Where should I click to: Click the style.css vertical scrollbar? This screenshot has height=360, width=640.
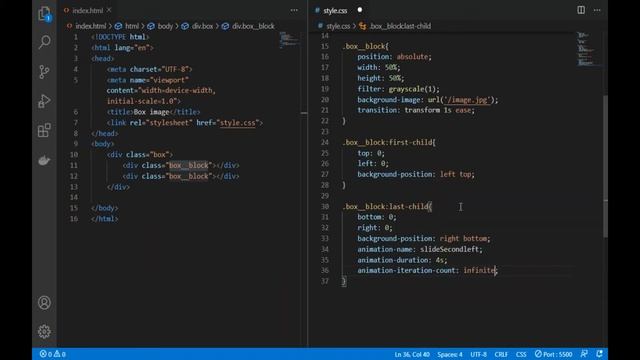point(605,165)
